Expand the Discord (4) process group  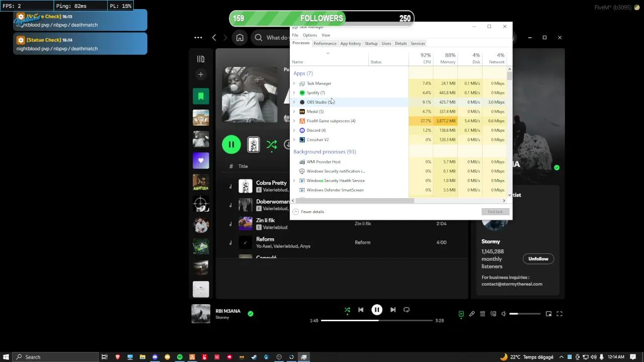click(x=294, y=130)
